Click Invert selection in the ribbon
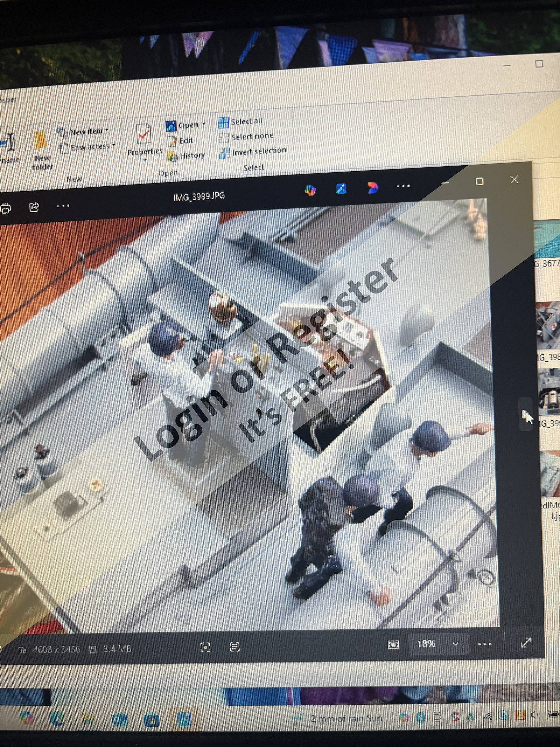The width and height of the screenshot is (560, 747). [x=253, y=152]
